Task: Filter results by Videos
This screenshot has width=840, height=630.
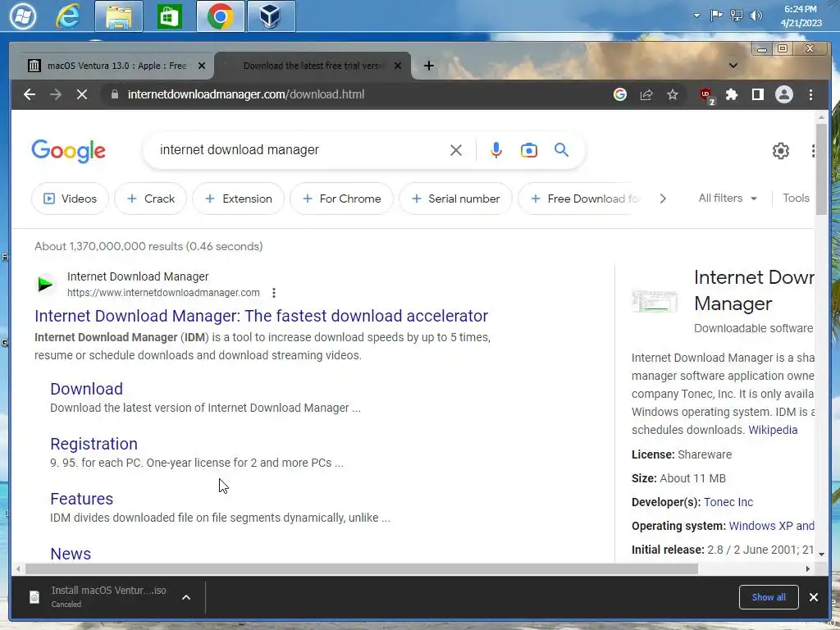Action: [x=71, y=199]
